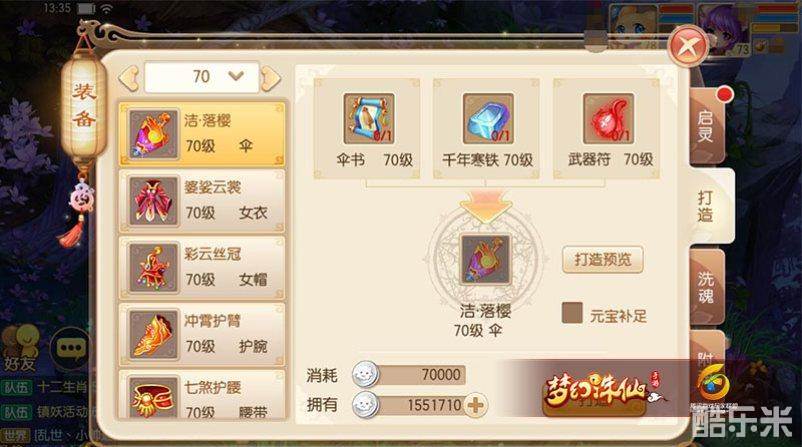This screenshot has width=802, height=447.
Task: Open the 好友 friends icon
Action: click(x=20, y=348)
